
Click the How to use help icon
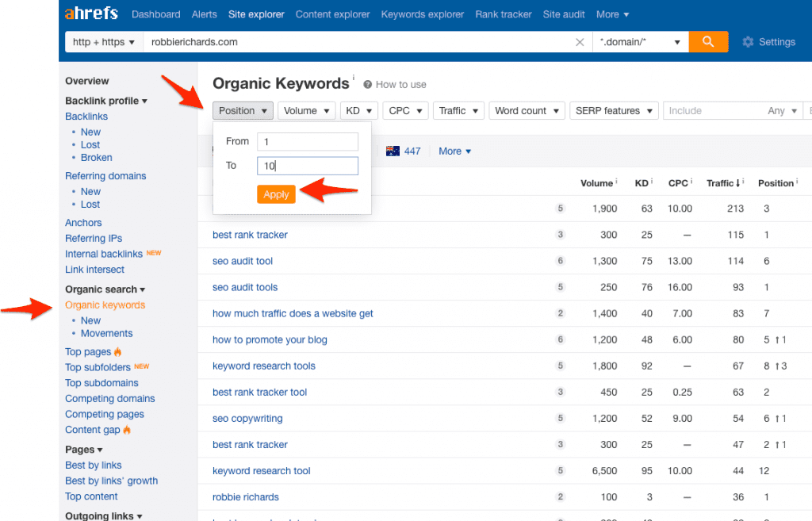pos(367,84)
